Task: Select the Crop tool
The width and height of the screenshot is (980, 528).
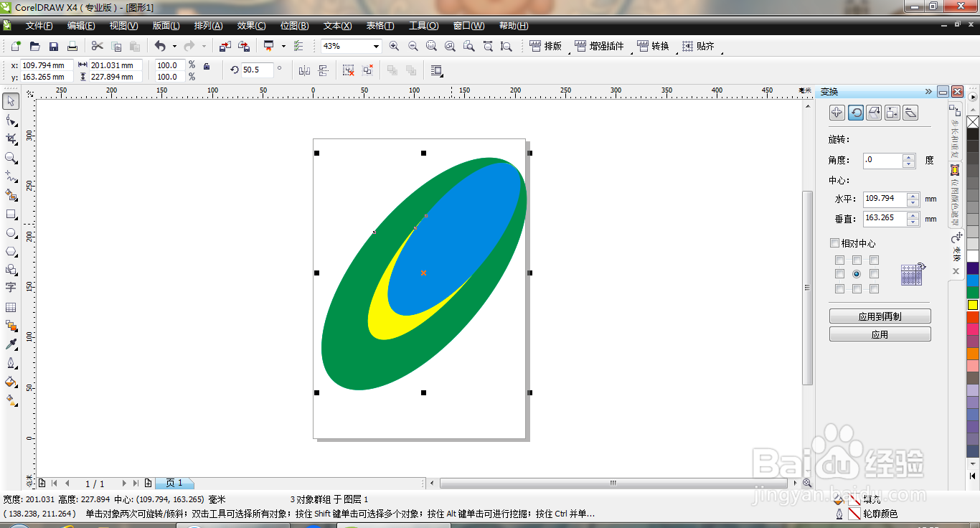Action: click(x=11, y=138)
